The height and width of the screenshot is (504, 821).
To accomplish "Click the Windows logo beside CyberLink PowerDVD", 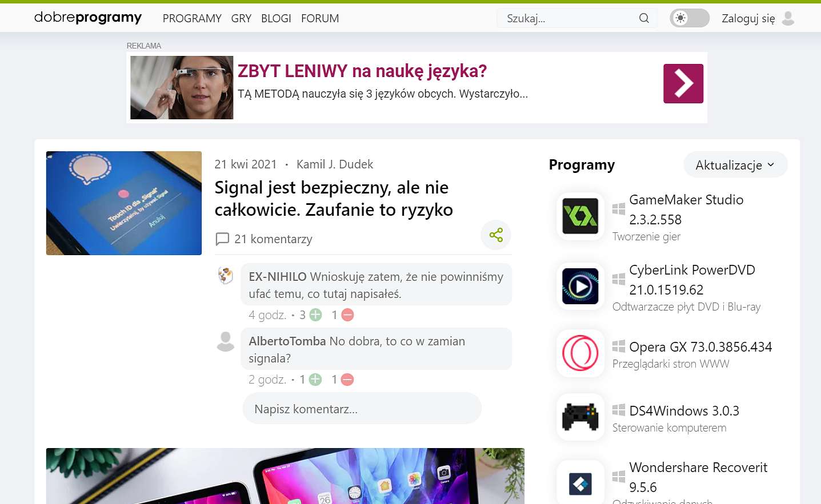I will 619,279.
